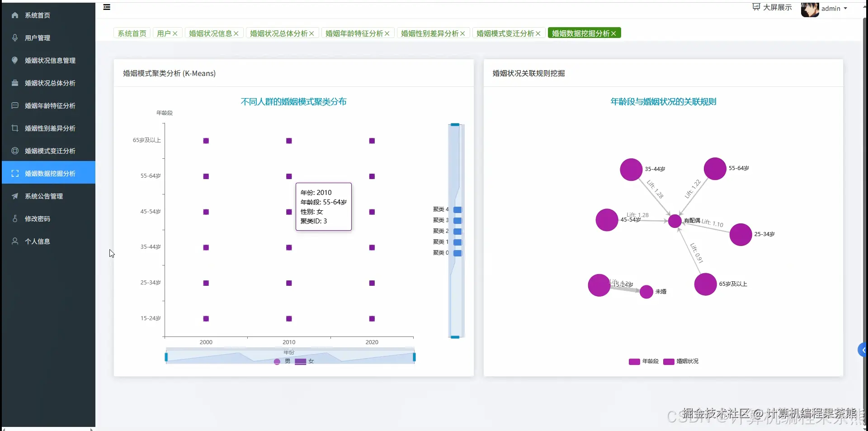Toggle the 年龄段 legend in relation graph
The image size is (868, 431).
(x=643, y=361)
